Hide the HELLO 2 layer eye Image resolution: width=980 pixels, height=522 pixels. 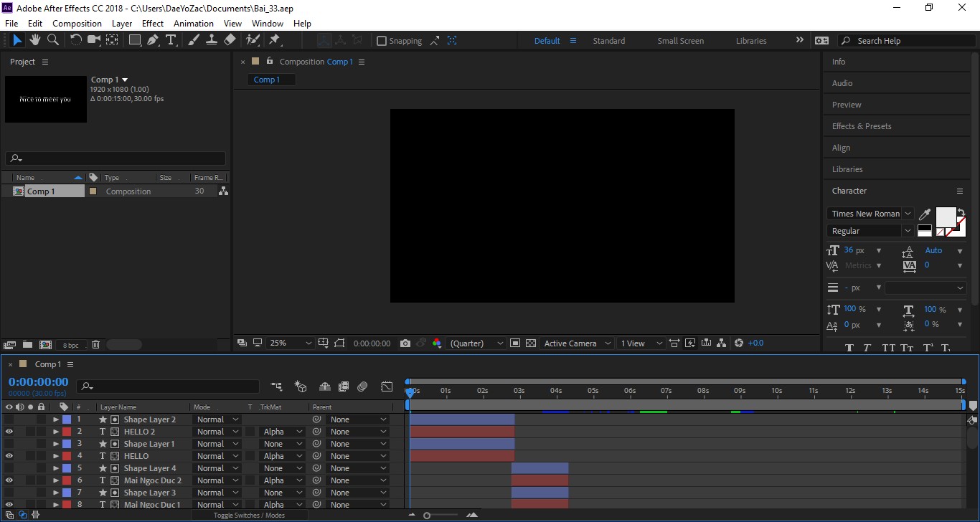click(x=9, y=432)
